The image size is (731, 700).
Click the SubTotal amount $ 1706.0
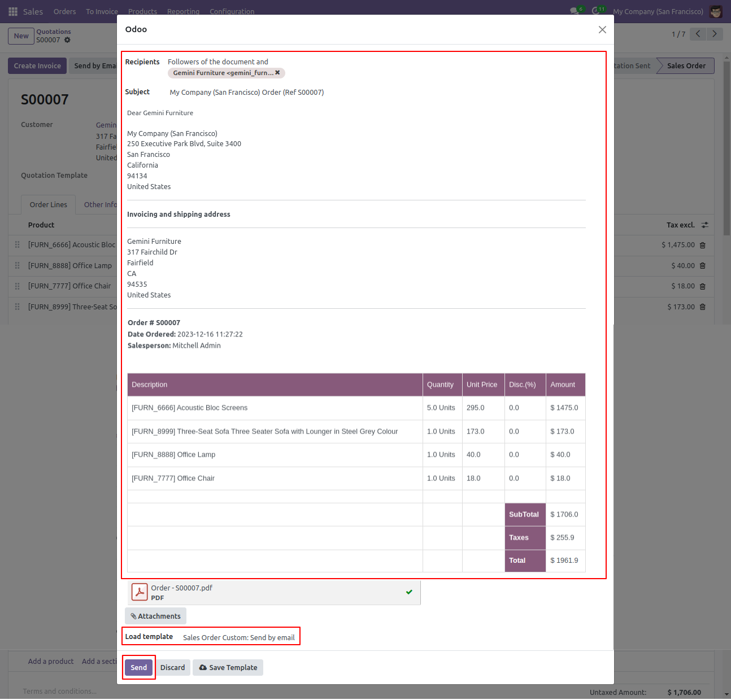[x=564, y=514]
